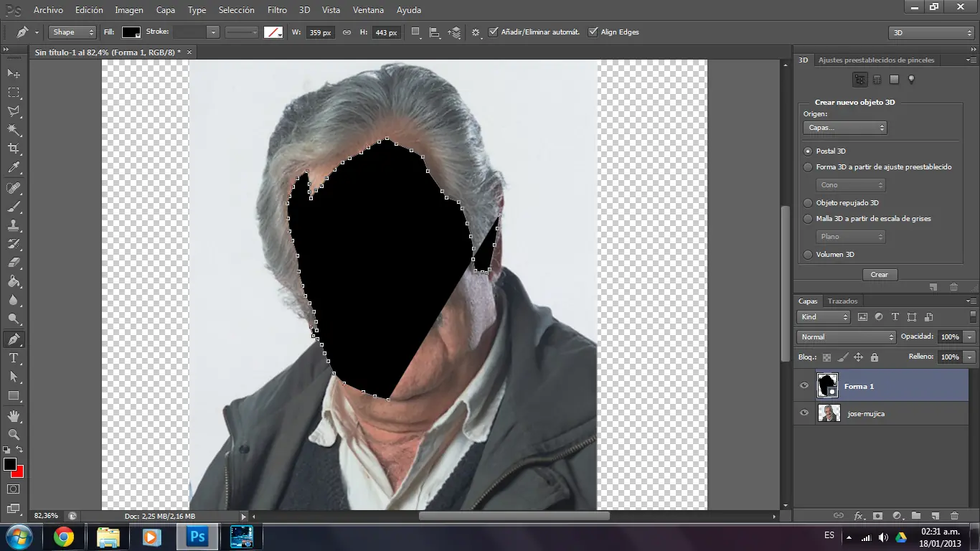
Task: Select Malla 3D a partir de escala de grises
Action: (809, 219)
